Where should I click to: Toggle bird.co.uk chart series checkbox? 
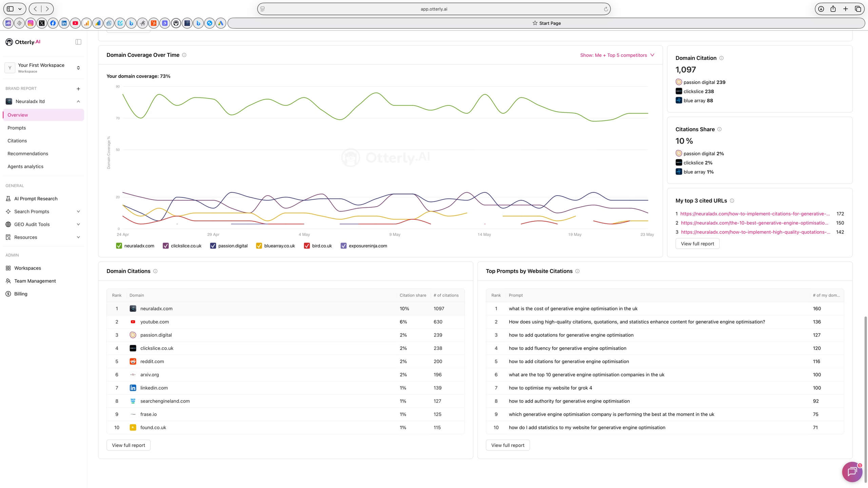click(307, 246)
